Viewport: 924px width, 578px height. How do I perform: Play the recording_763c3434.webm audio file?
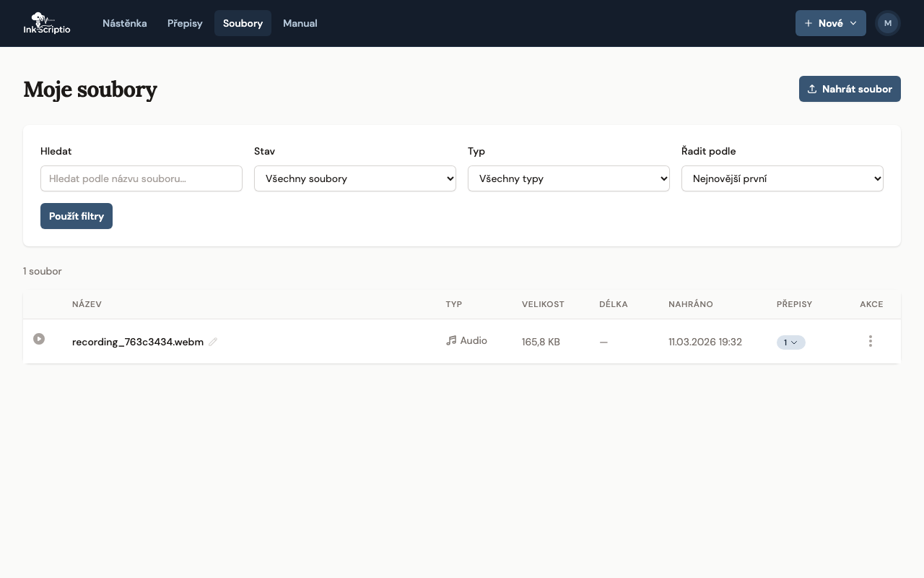(x=39, y=339)
